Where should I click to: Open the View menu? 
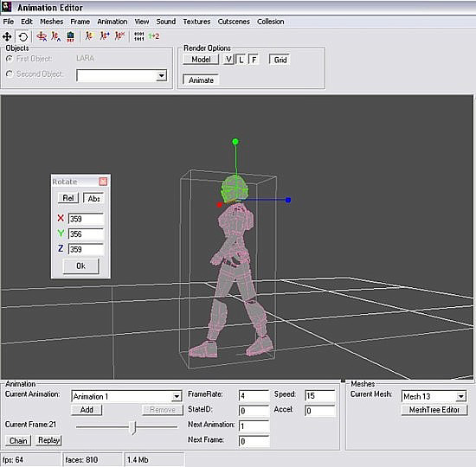click(x=141, y=22)
